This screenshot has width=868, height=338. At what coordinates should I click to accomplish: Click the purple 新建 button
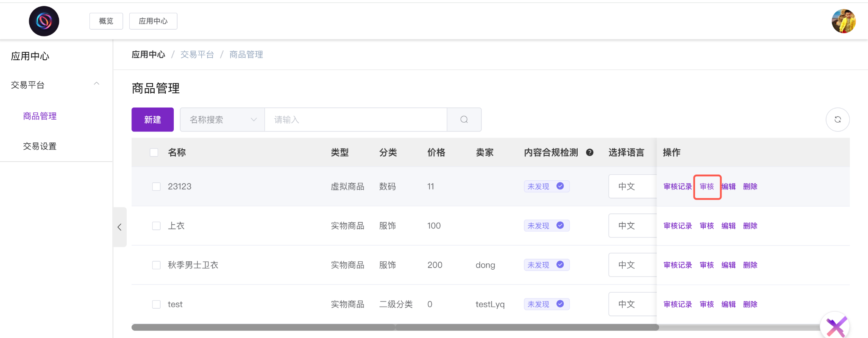click(153, 120)
